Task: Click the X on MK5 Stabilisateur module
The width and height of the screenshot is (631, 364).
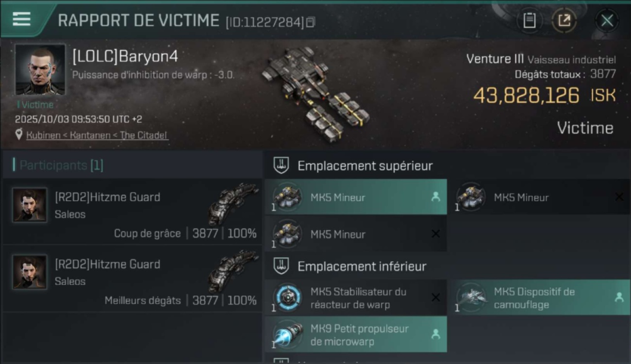Action: (x=436, y=298)
